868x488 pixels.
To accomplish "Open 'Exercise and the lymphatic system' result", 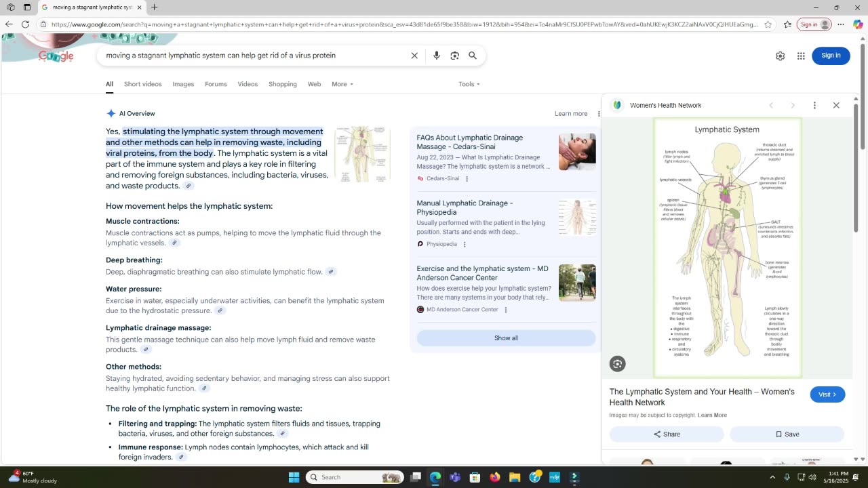I will coord(482,273).
